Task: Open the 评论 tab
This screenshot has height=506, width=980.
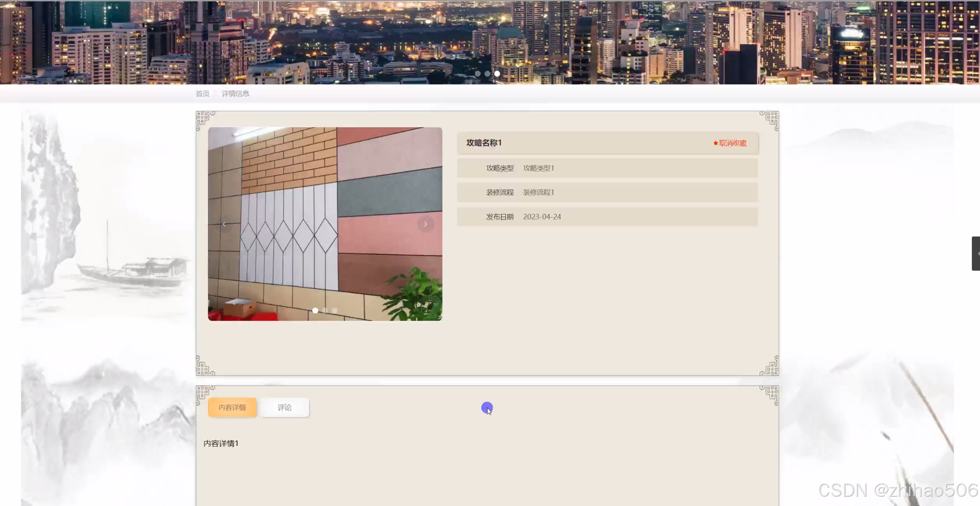Action: click(284, 407)
